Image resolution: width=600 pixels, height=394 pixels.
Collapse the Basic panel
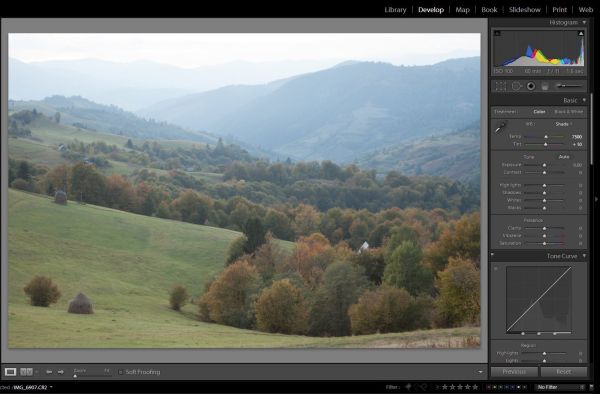pyautogui.click(x=584, y=100)
